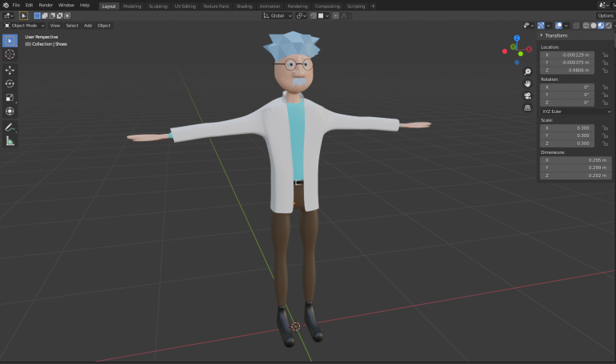Image resolution: width=616 pixels, height=364 pixels.
Task: Open the editor type dropdown
Action: 8,16
